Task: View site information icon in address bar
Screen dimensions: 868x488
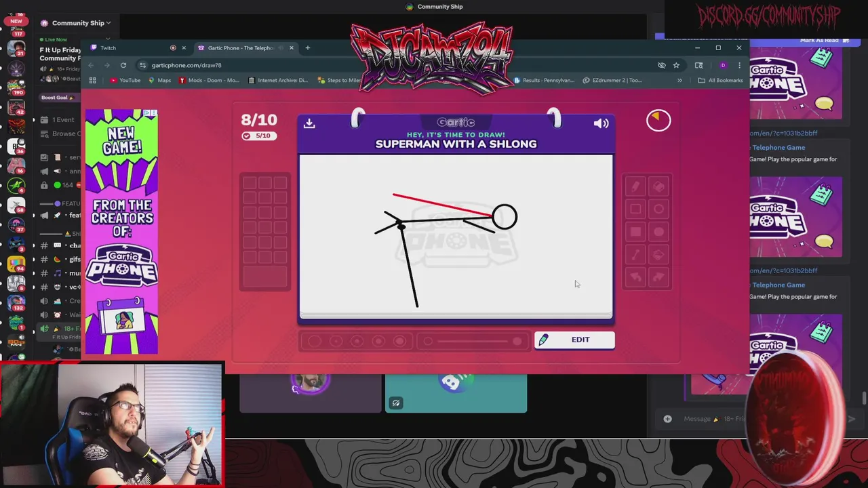Action: (142, 65)
